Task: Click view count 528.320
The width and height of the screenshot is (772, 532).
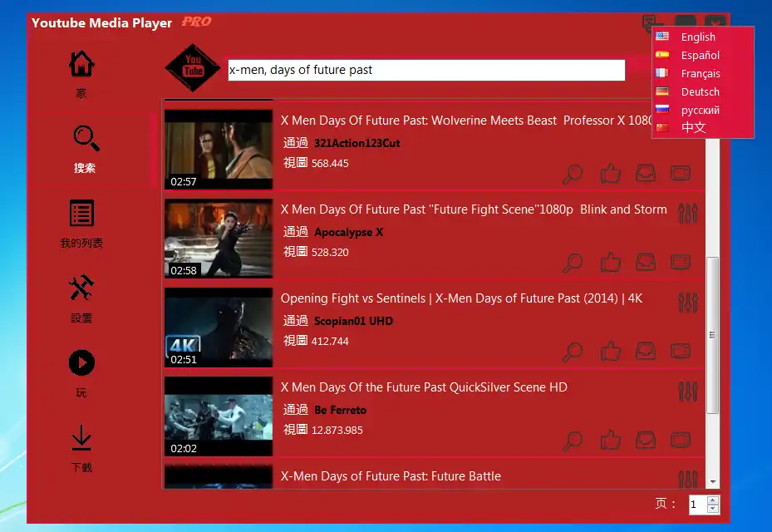Action: point(330,253)
